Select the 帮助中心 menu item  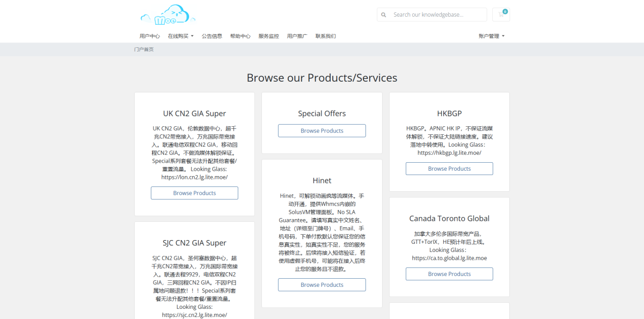[x=240, y=36]
